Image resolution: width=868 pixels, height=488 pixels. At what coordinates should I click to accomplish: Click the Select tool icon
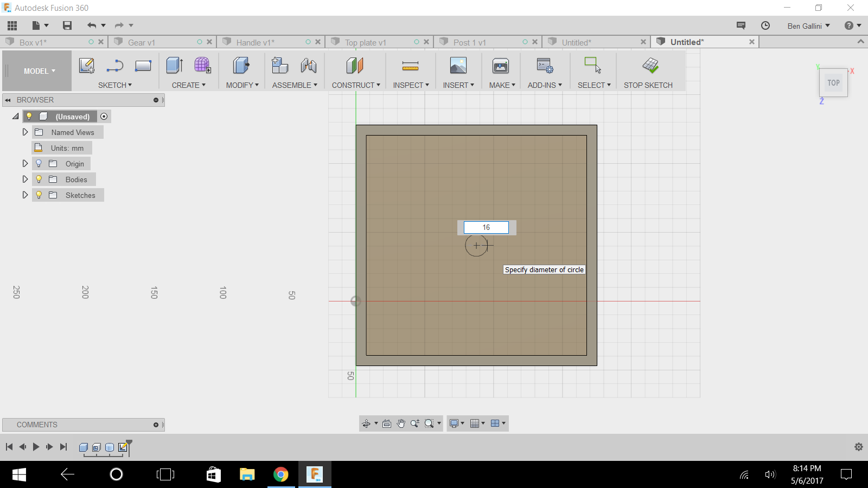pos(592,65)
